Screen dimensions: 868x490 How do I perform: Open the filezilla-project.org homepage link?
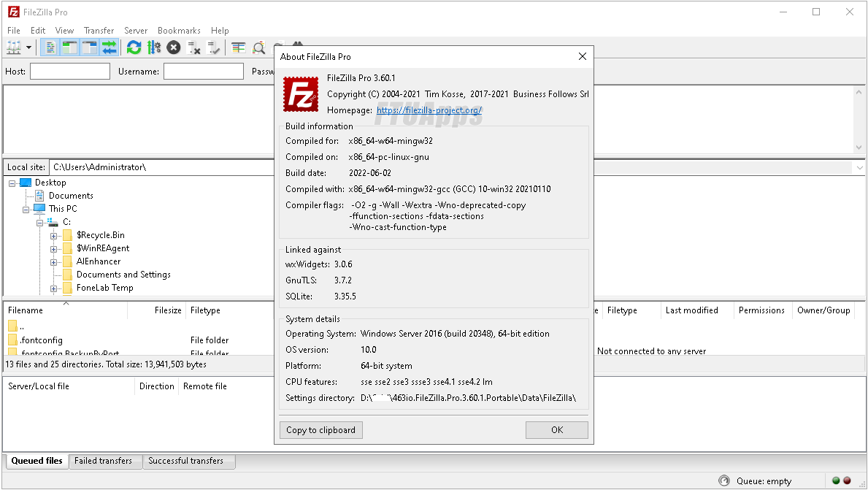coord(429,110)
